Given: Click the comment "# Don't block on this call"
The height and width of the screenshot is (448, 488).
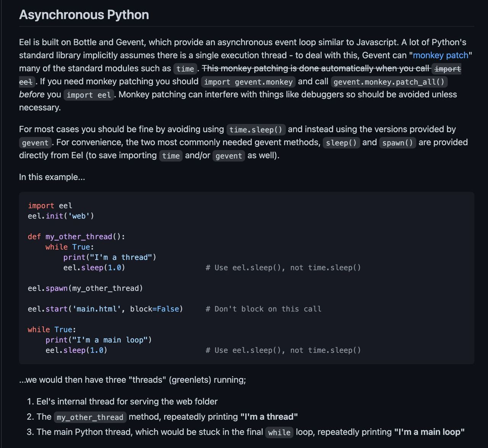Looking at the screenshot, I should tap(263, 308).
